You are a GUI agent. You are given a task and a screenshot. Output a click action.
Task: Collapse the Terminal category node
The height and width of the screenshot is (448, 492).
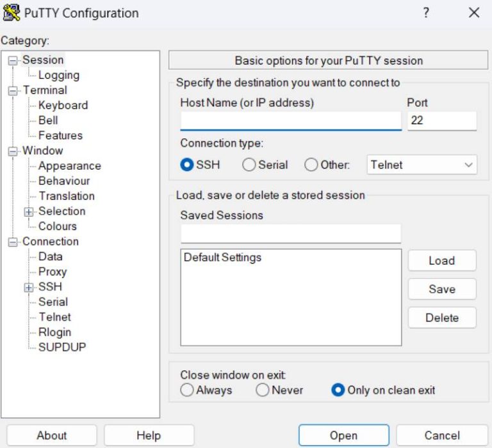13,90
